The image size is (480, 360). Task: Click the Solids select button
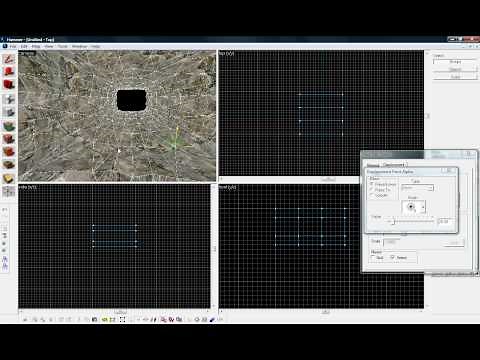coord(455,77)
